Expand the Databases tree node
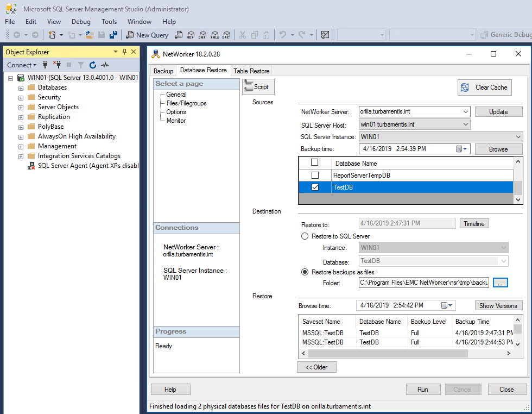Screen dimensions: 532x414 pos(21,88)
